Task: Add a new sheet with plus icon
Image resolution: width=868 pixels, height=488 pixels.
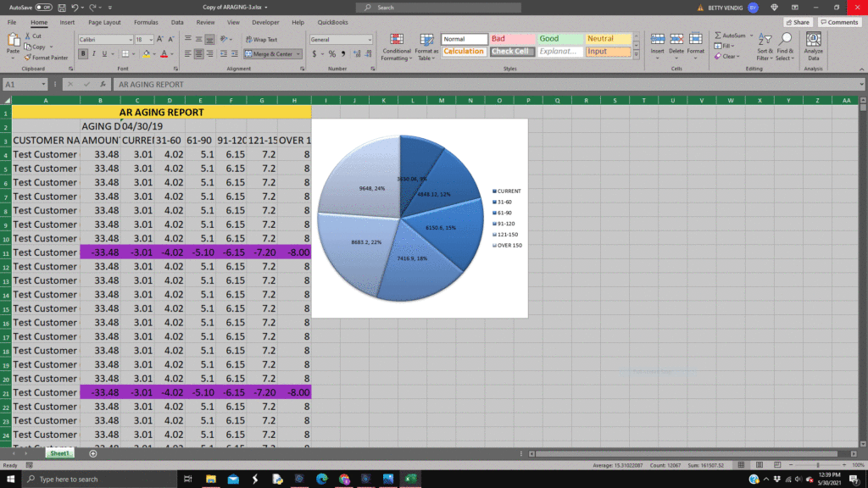Action: [93, 454]
